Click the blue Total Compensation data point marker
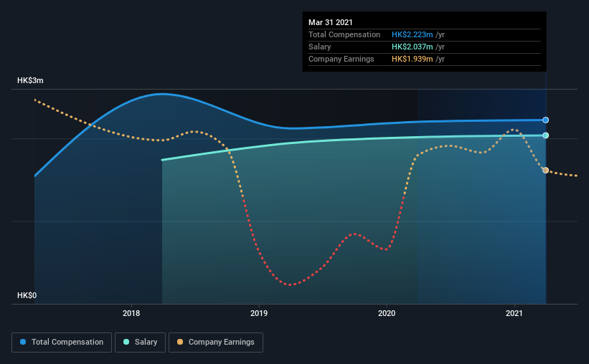 [x=545, y=120]
